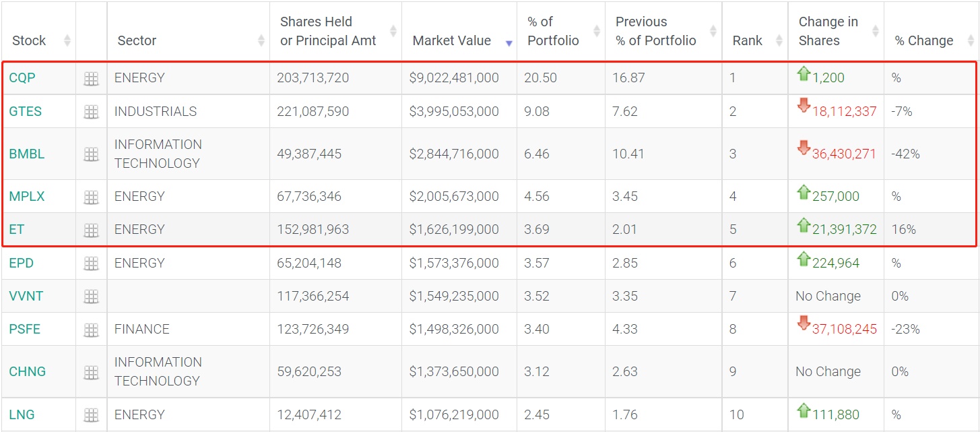
Task: Open the grid icon in BMBL row
Action: [91, 155]
